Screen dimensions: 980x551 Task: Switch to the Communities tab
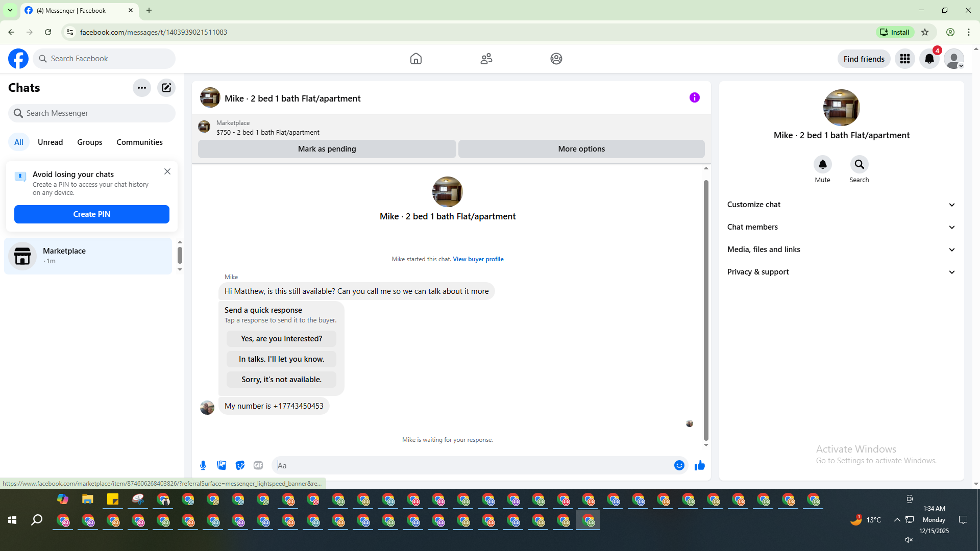[x=139, y=142]
